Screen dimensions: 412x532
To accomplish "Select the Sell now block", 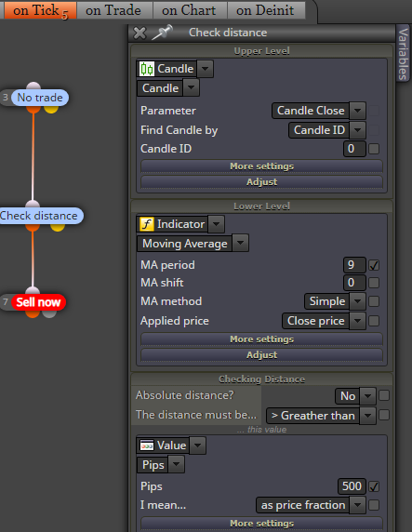I will [x=38, y=302].
